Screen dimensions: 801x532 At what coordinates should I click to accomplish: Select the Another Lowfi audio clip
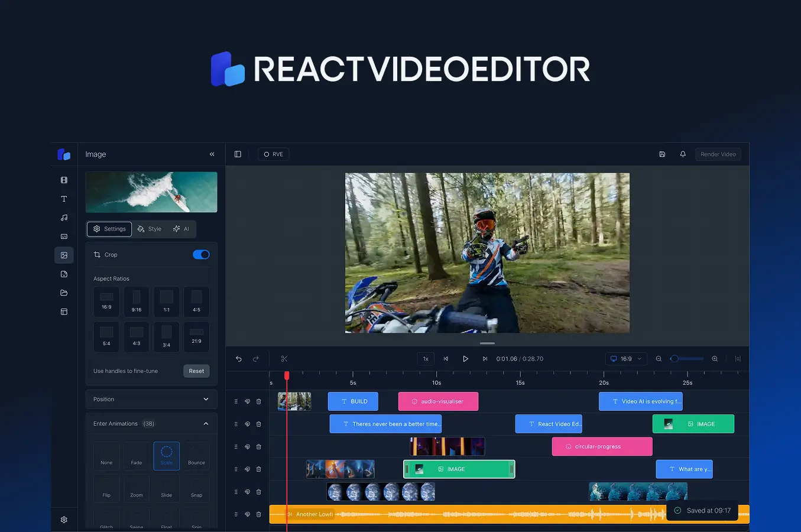coord(509,514)
